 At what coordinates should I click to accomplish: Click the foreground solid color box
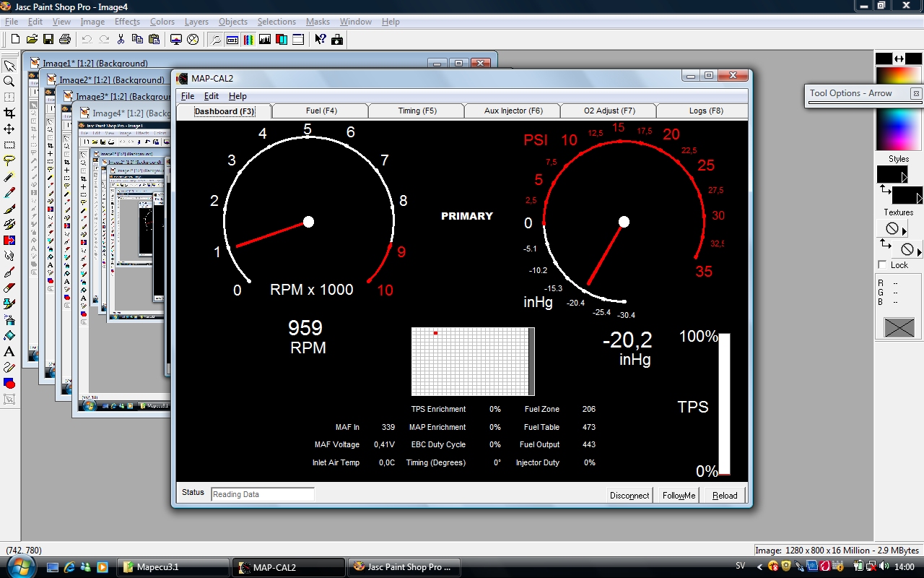pos(884,59)
